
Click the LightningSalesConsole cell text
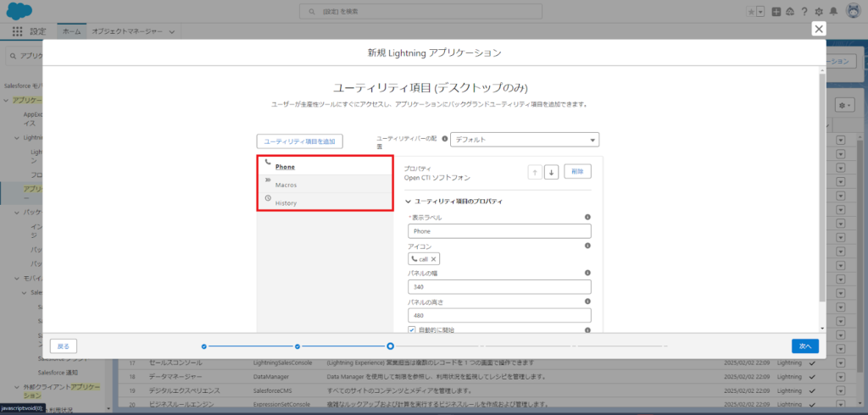pyautogui.click(x=283, y=363)
